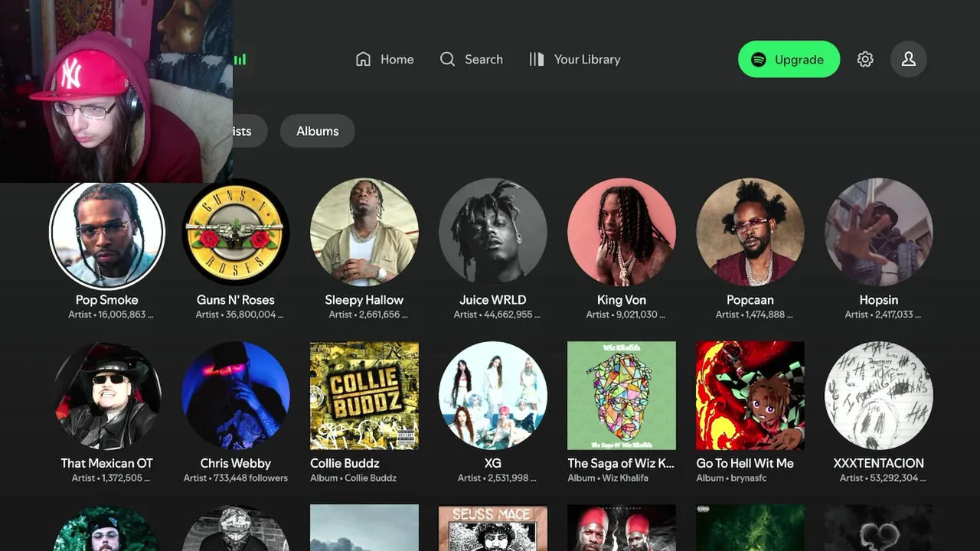Open the cloudy sky album cover

(364, 528)
